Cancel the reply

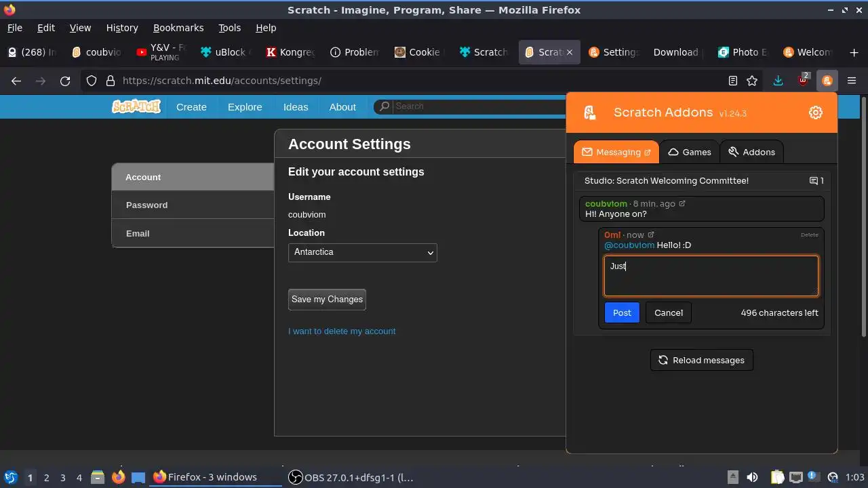[x=669, y=312]
